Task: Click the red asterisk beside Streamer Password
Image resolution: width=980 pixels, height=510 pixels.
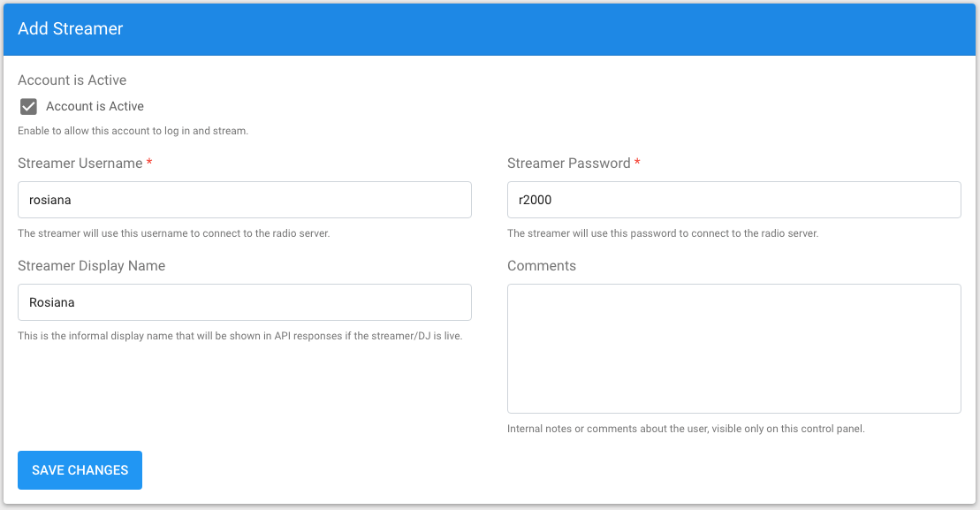Action: tap(637, 163)
